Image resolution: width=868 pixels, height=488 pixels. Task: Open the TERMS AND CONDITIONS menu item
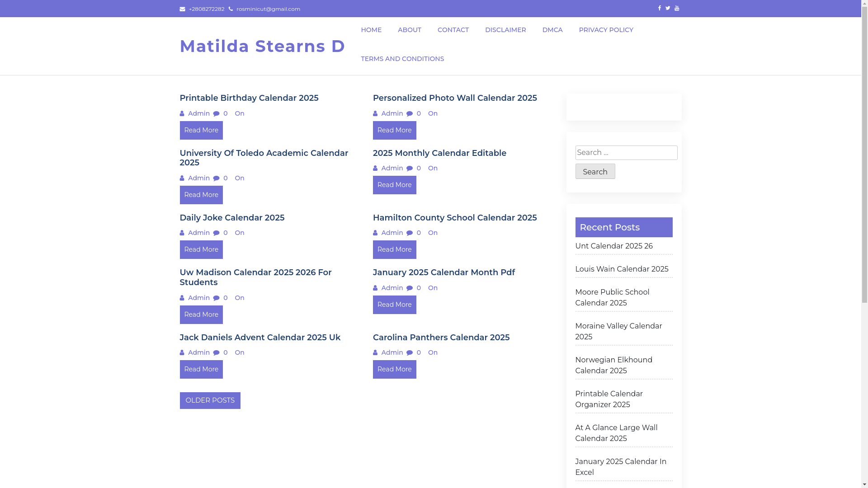click(x=402, y=59)
